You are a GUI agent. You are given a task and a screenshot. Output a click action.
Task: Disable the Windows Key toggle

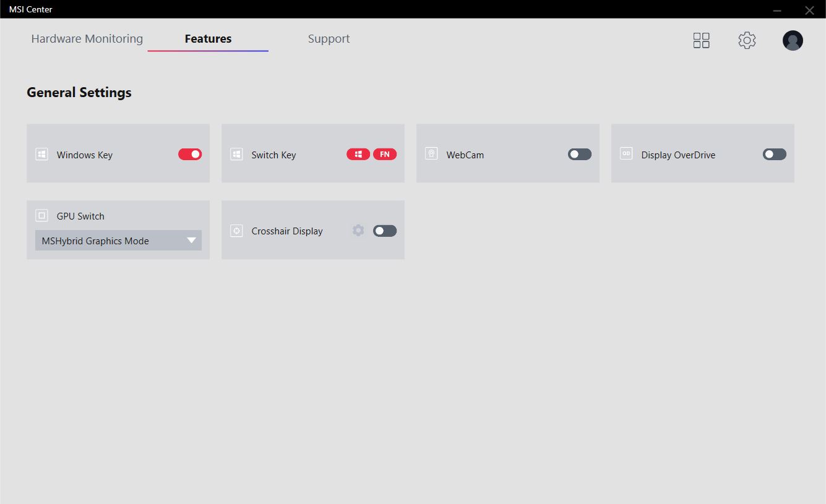click(190, 154)
